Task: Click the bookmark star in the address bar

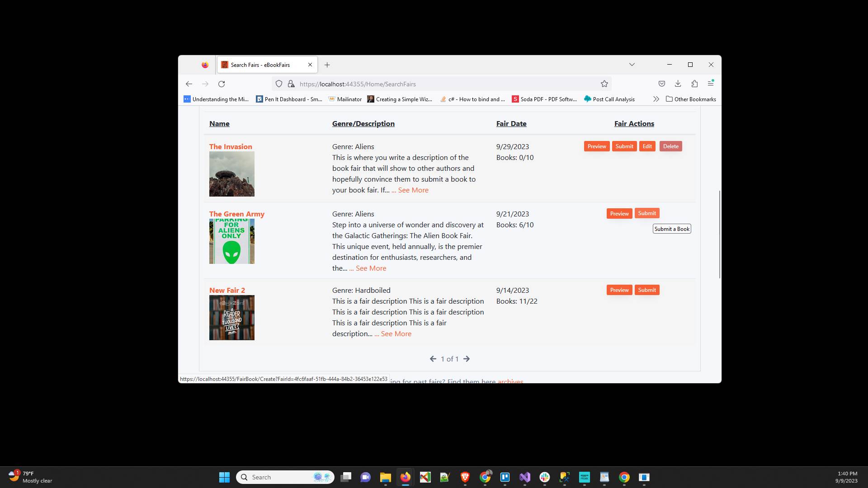Action: 604,84
